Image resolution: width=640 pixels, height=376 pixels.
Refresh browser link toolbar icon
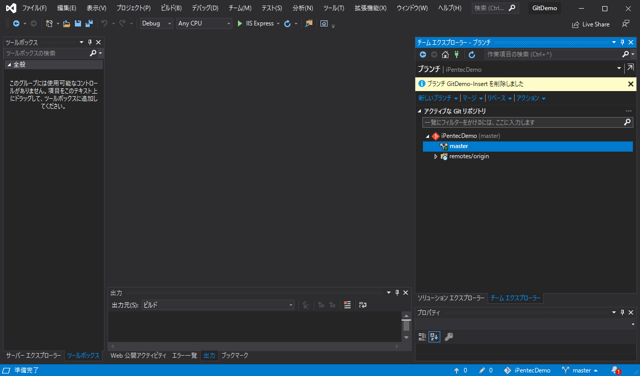point(287,24)
